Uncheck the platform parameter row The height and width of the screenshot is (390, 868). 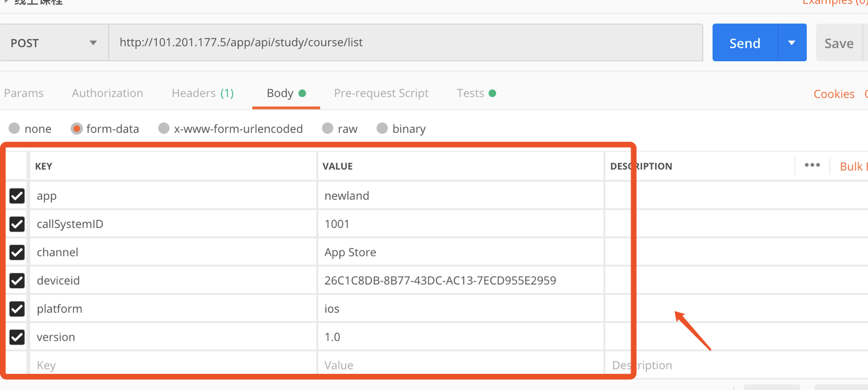click(17, 309)
